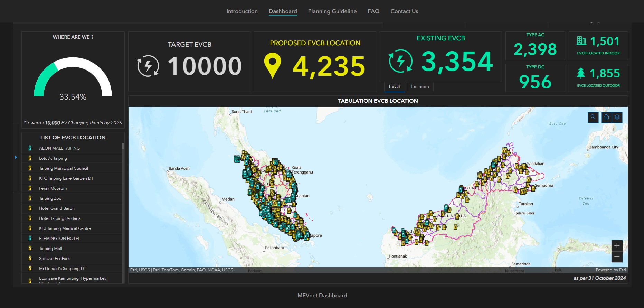644x308 pixels.
Task: Zoom in on the map
Action: pyautogui.click(x=617, y=246)
